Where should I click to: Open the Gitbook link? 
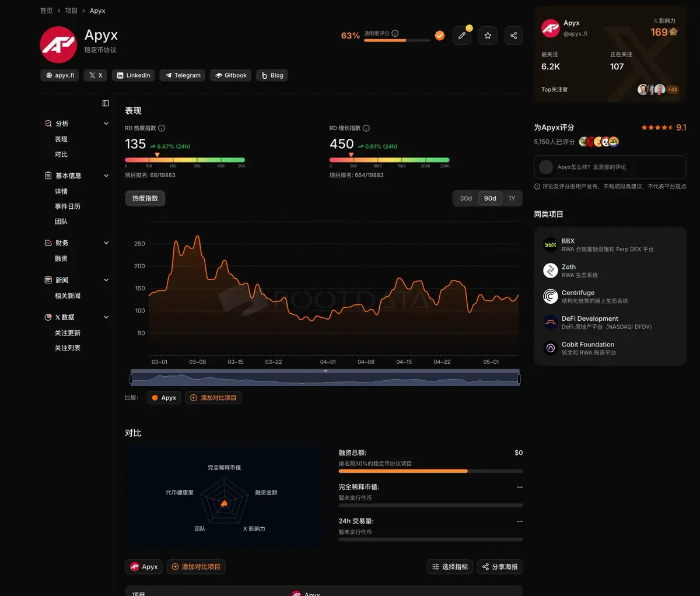(230, 75)
